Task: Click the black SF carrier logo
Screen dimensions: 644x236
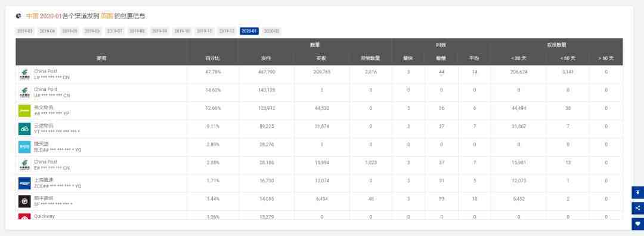Action: pyautogui.click(x=24, y=201)
